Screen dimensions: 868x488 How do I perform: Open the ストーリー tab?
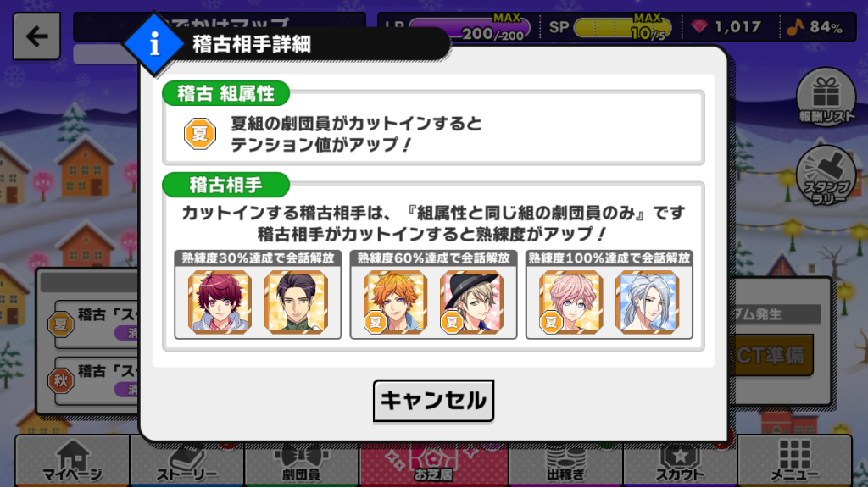coord(187,462)
